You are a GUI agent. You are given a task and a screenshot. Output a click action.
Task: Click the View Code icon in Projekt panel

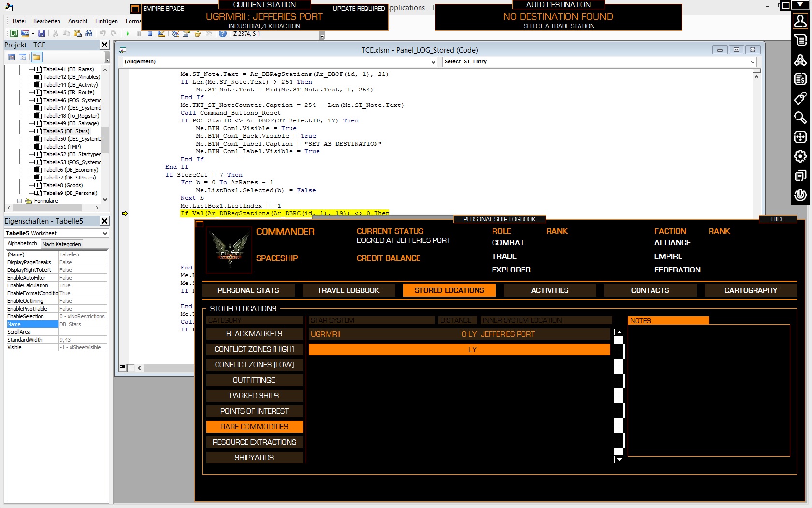tap(12, 57)
